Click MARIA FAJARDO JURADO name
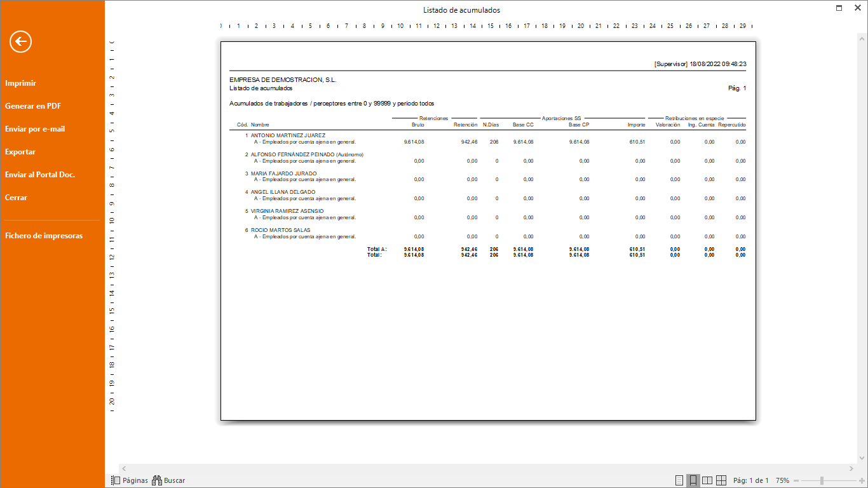The width and height of the screenshot is (868, 488). pos(283,173)
